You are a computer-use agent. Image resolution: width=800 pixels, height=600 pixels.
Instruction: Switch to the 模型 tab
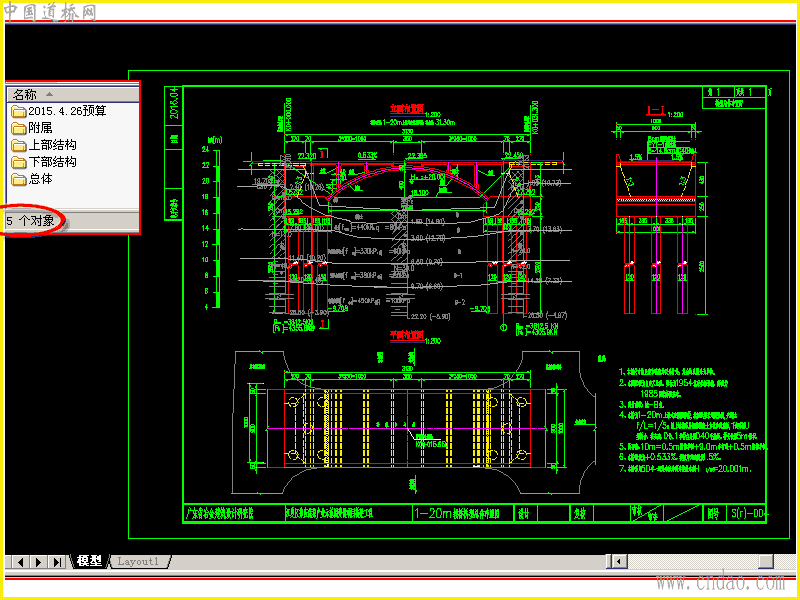(89, 561)
